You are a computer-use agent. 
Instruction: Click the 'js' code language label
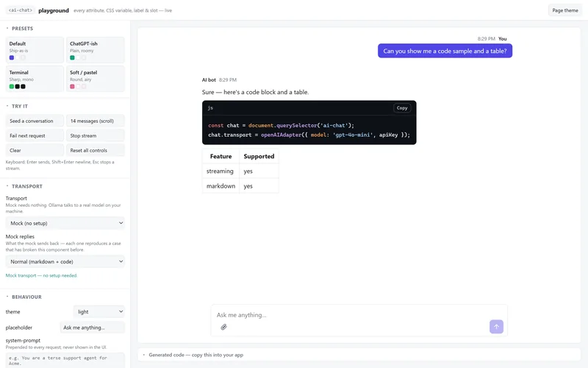pyautogui.click(x=210, y=107)
